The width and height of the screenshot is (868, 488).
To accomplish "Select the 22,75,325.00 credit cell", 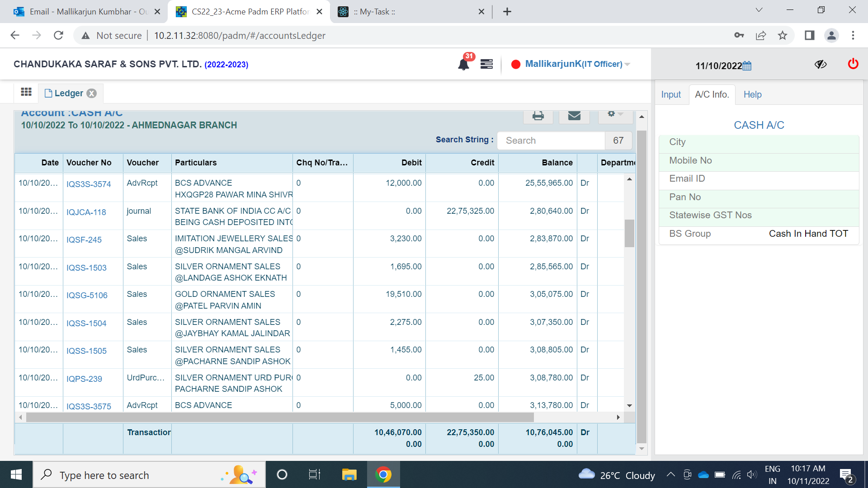I will pos(462,216).
